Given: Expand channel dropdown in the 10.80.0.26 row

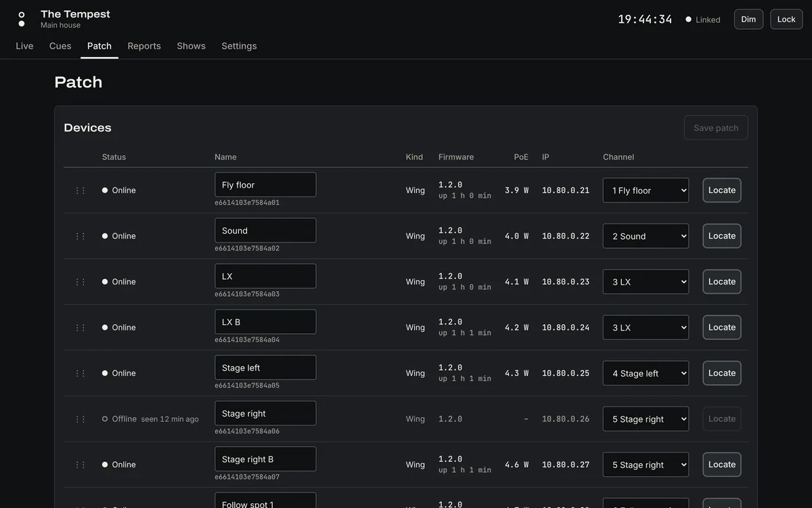Looking at the screenshot, I should pyautogui.click(x=646, y=419).
